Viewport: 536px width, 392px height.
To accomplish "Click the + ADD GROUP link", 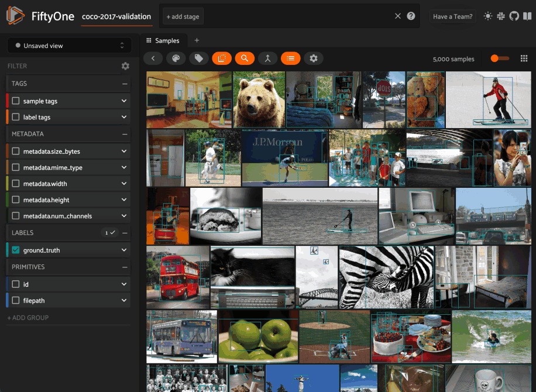I will tap(28, 318).
